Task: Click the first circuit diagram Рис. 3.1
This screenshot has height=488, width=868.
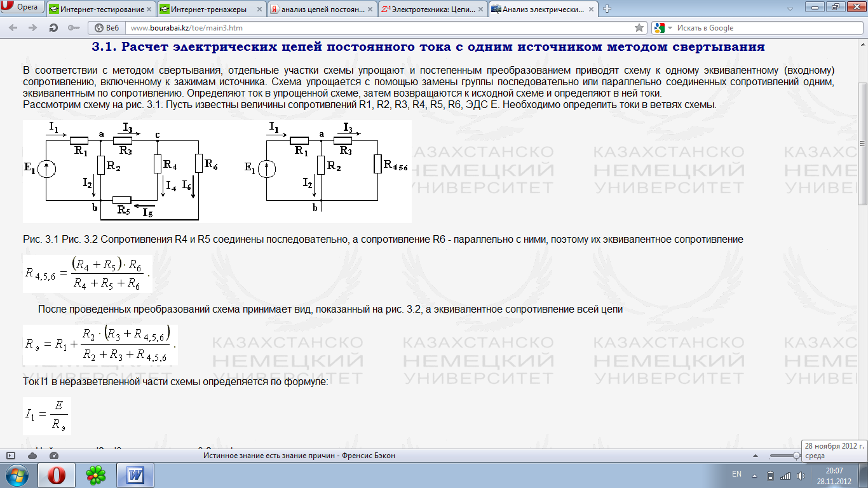Action: 120,172
